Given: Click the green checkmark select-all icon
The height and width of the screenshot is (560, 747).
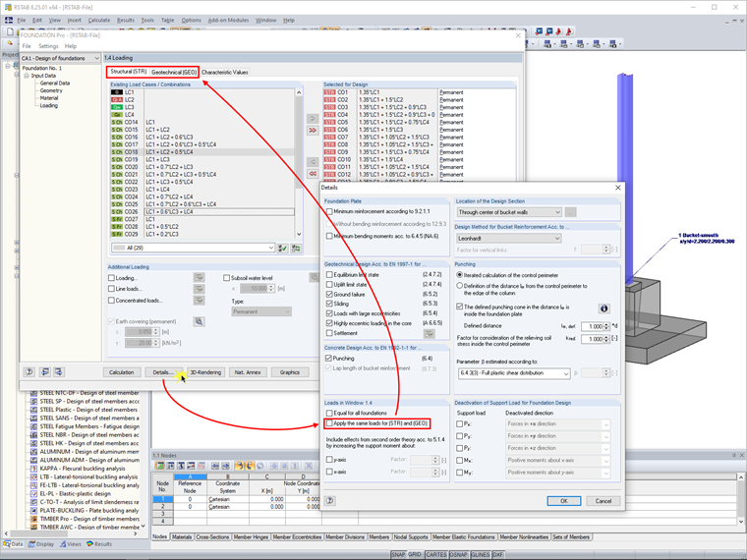Looking at the screenshot, I should (282, 249).
